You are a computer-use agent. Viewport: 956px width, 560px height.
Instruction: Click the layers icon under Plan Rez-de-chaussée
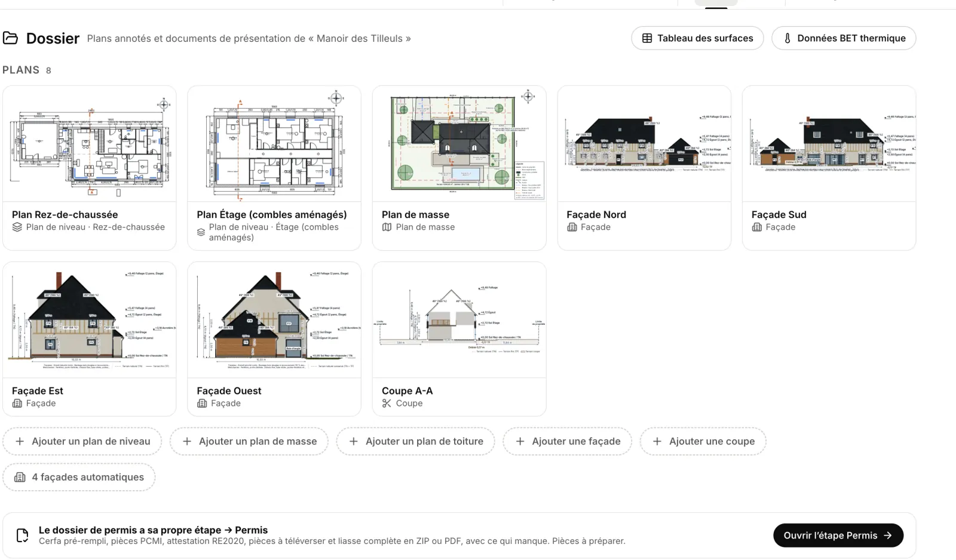17,227
